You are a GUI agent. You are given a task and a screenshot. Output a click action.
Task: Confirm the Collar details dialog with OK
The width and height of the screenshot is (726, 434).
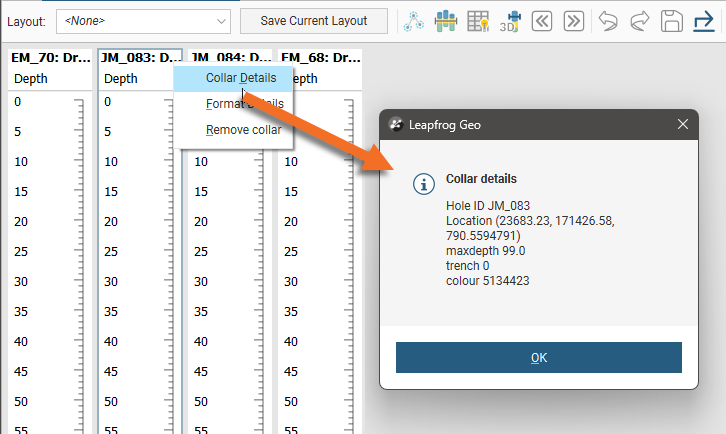(538, 358)
